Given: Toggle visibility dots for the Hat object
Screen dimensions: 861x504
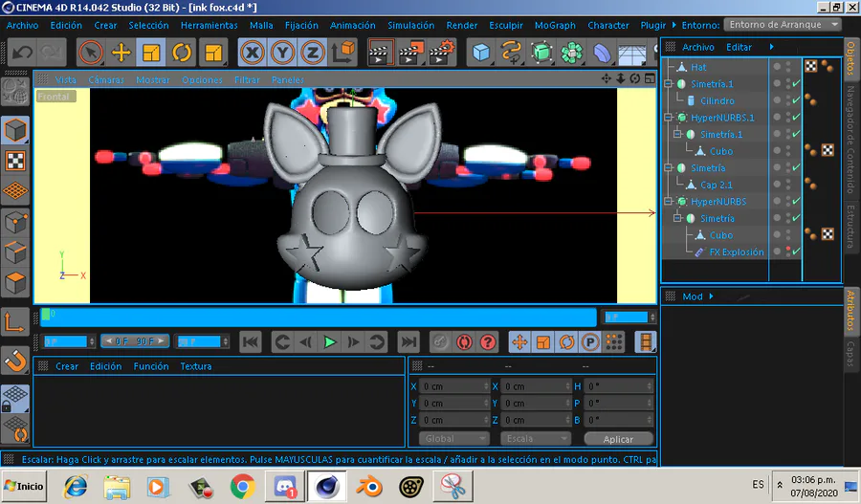Looking at the screenshot, I should [x=788, y=67].
